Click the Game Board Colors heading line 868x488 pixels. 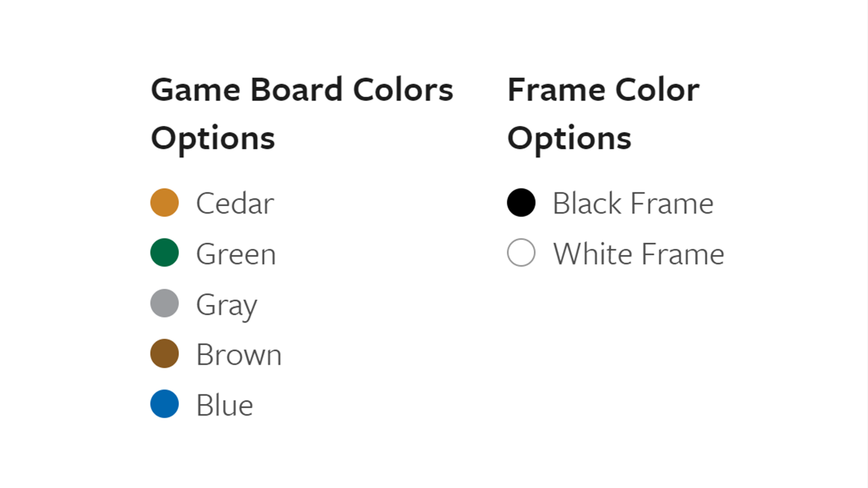302,90
